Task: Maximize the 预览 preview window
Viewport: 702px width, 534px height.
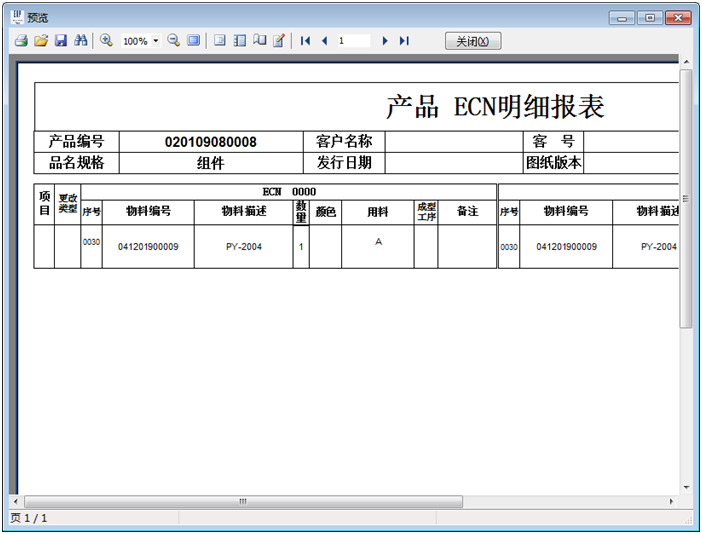Action: tap(650, 18)
